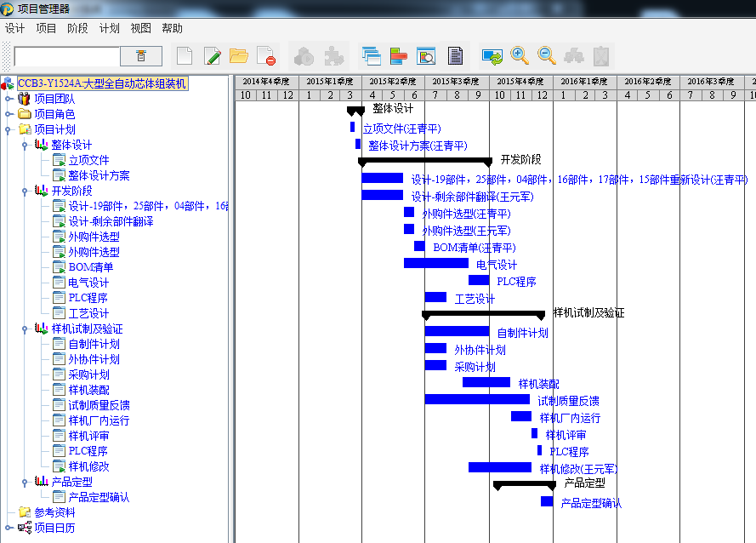This screenshot has height=543, width=756.
Task: Click the preview window toolbar icon
Action: point(426,56)
